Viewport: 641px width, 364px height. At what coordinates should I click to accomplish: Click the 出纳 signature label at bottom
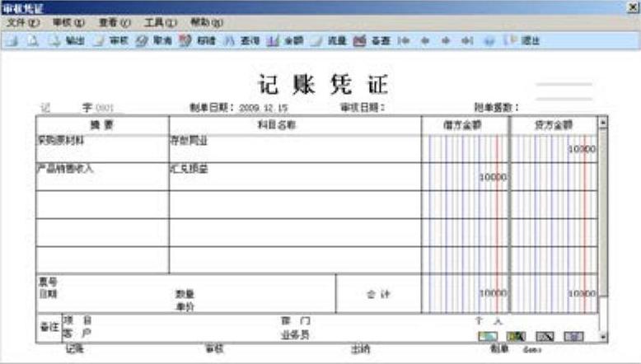(x=361, y=349)
